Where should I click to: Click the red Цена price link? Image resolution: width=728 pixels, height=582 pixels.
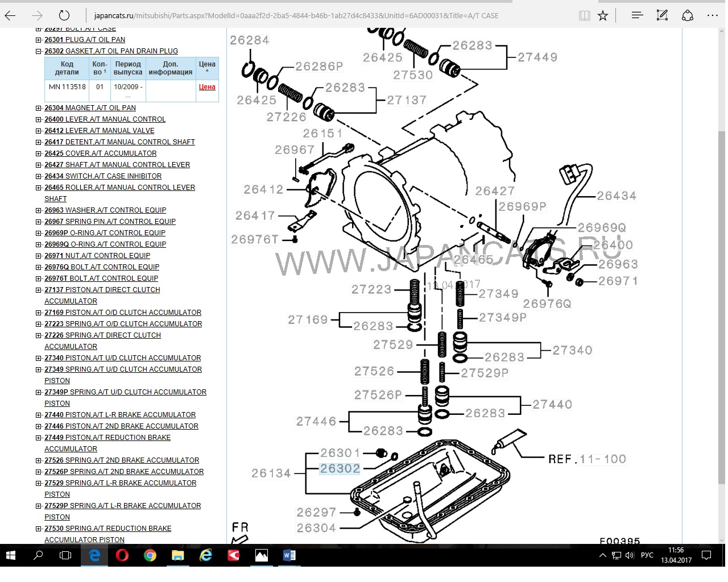207,87
